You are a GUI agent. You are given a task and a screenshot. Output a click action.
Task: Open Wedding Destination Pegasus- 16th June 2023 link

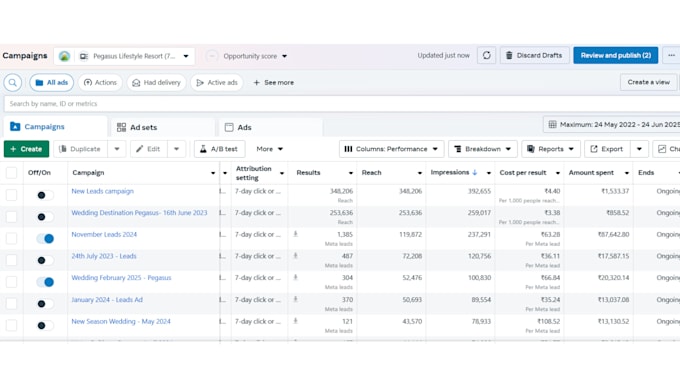click(139, 213)
